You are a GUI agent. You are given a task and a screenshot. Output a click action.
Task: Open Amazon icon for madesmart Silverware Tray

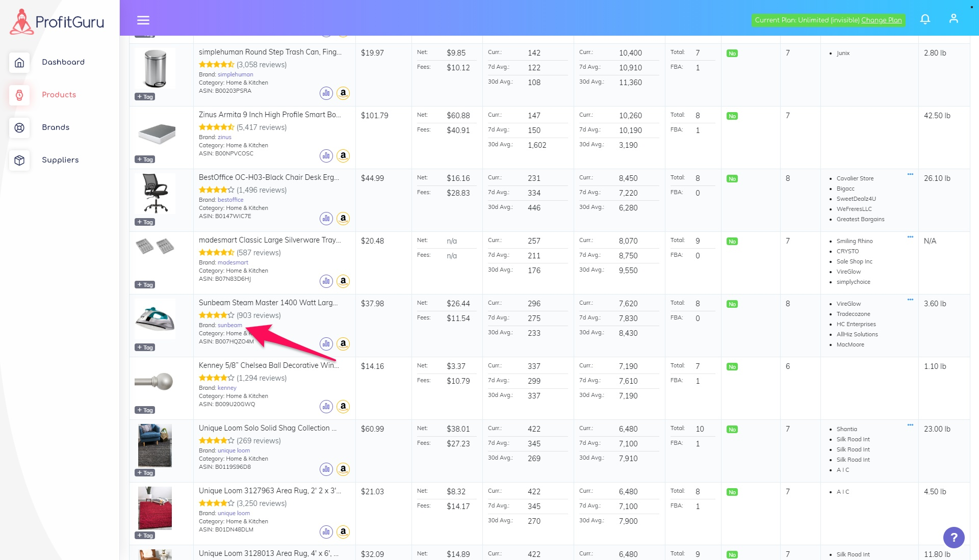coord(343,281)
